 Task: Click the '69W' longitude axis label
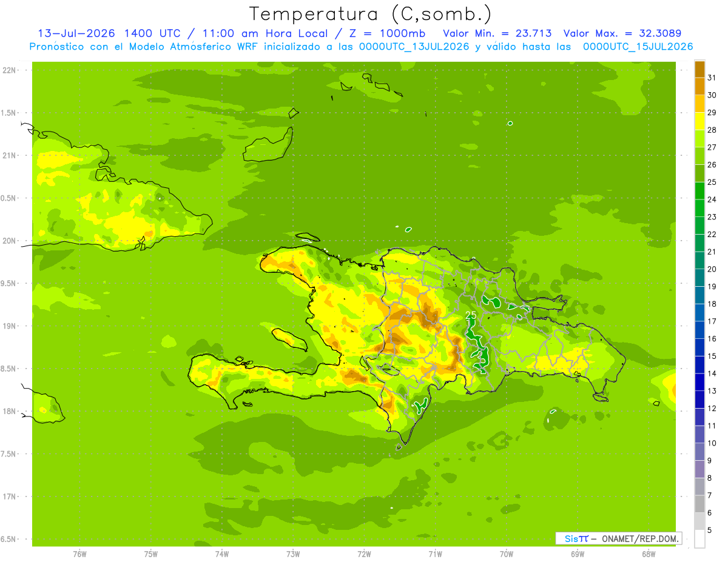[x=578, y=554]
